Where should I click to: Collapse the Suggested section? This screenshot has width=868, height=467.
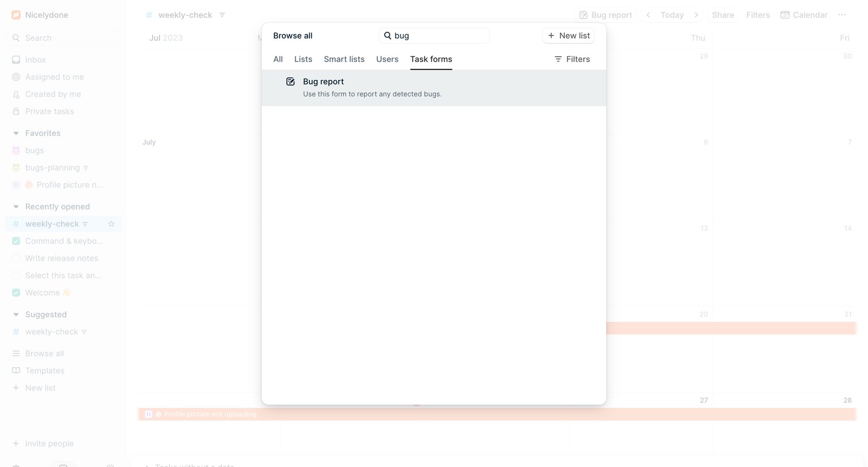(16, 314)
